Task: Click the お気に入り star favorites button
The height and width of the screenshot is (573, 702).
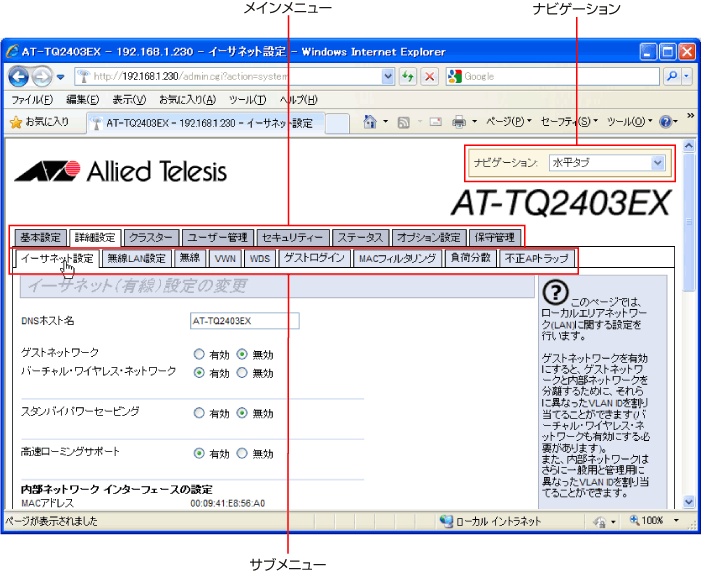Action: click(39, 122)
